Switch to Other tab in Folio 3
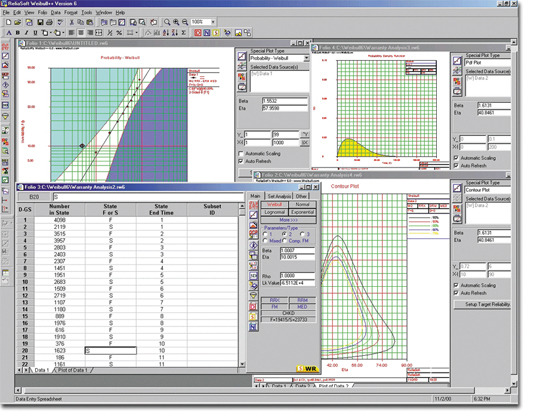The image size is (537, 419). [301, 196]
